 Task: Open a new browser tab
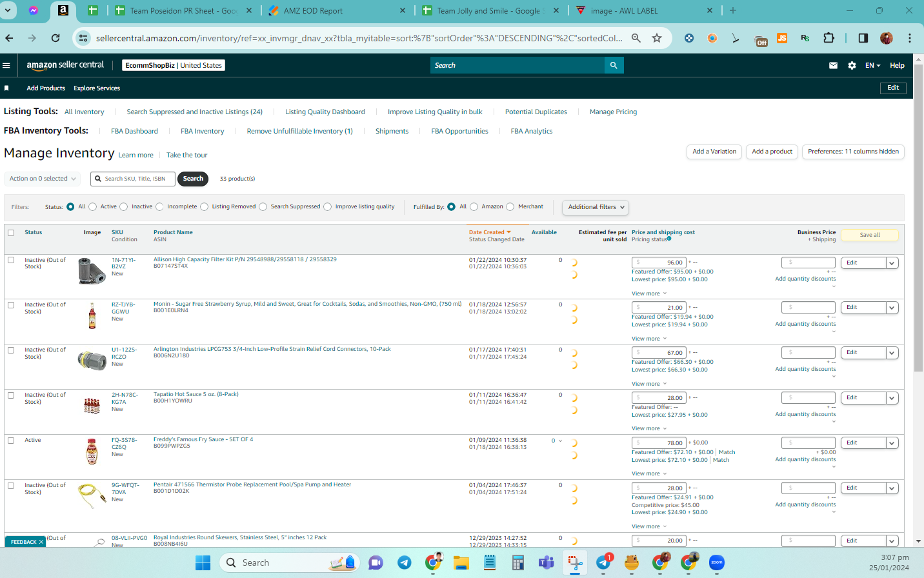tap(733, 10)
